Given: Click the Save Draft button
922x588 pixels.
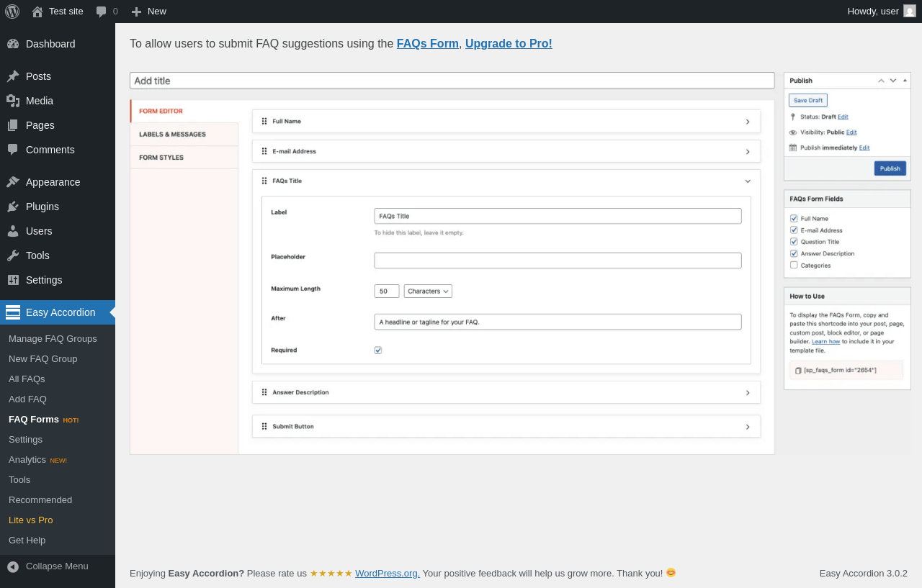Looking at the screenshot, I should tap(807, 101).
